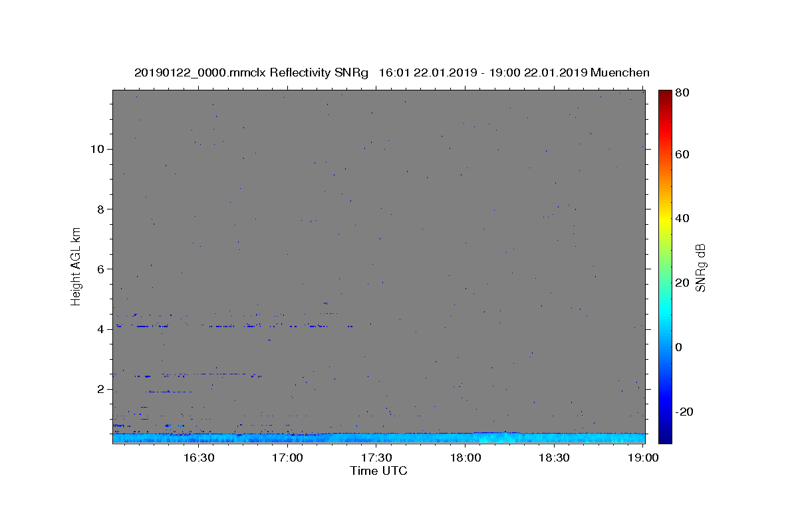Click the 16:30 time tick label
The image size is (798, 532).
click(198, 458)
